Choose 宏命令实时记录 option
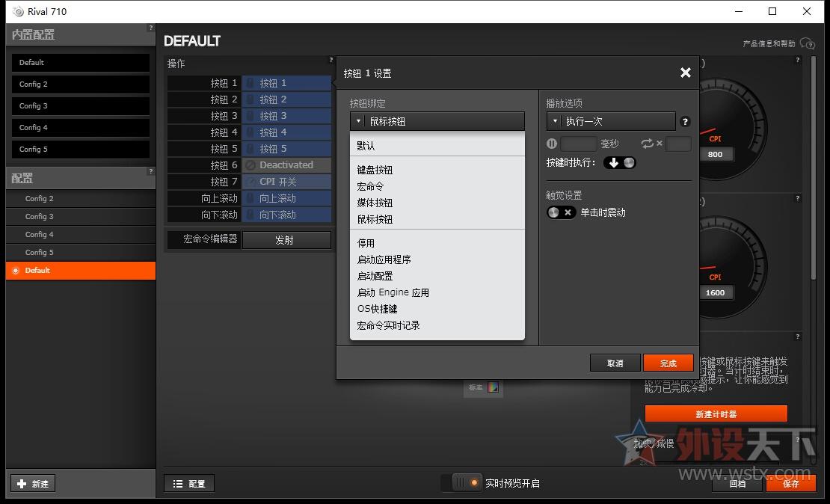 [x=388, y=325]
